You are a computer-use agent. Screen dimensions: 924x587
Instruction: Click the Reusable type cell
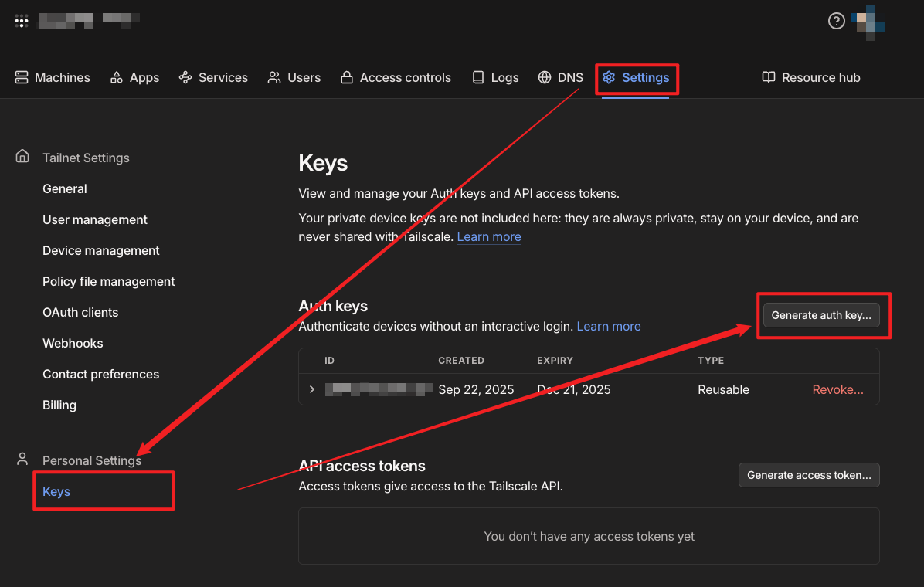click(x=724, y=389)
